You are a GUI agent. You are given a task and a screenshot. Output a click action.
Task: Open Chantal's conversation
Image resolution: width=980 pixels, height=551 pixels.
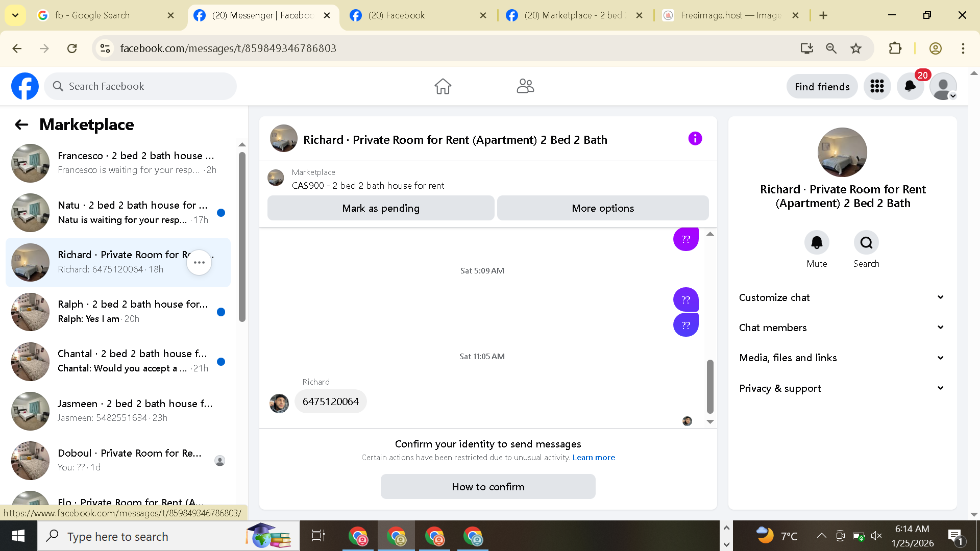point(118,361)
